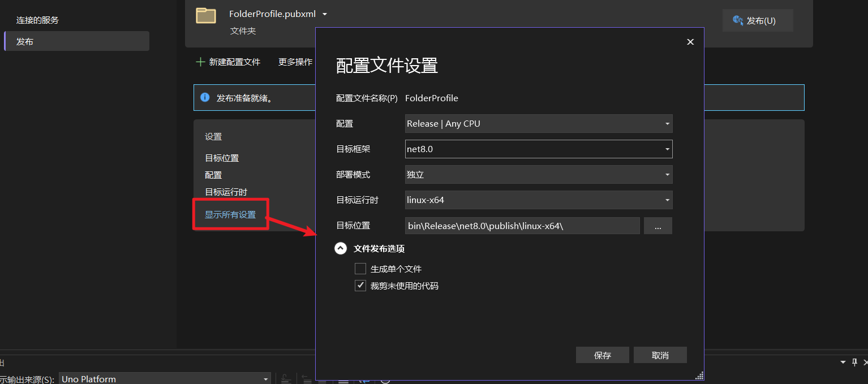Collapse the file publish options section
The height and width of the screenshot is (384, 868).
coord(341,248)
